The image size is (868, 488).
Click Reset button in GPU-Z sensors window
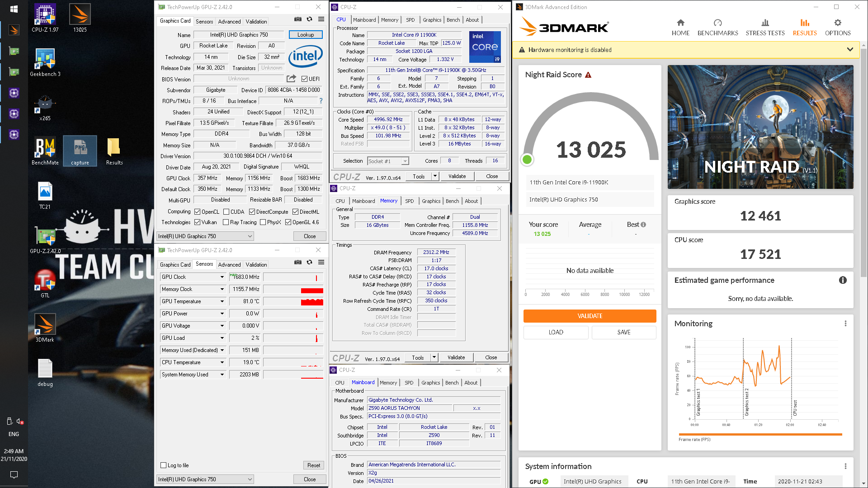coord(313,465)
